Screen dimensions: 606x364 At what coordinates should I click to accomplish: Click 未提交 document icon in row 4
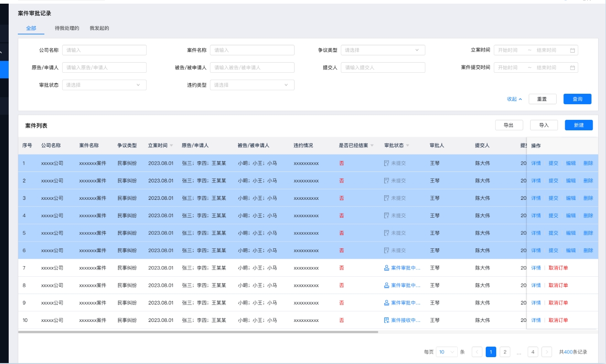coord(386,215)
